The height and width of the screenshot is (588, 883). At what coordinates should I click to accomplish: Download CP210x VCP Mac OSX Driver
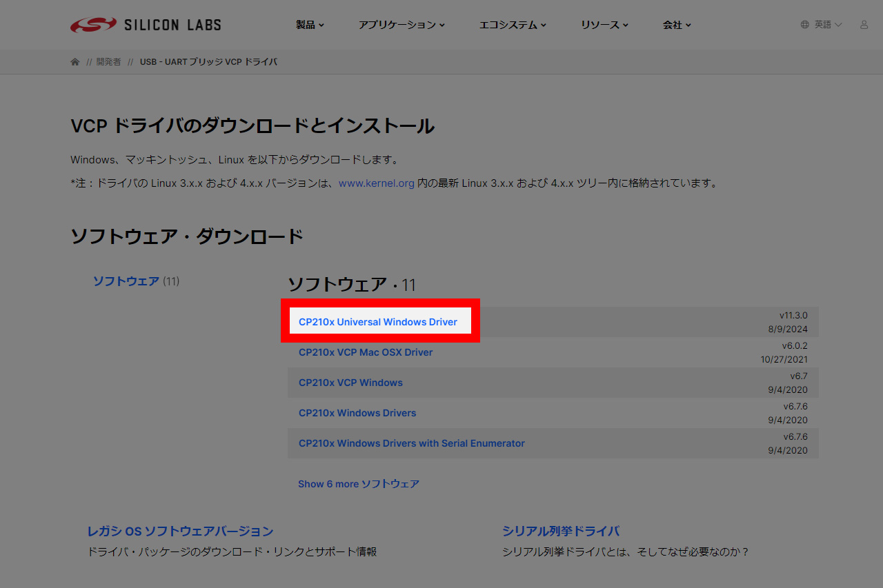pyautogui.click(x=366, y=352)
